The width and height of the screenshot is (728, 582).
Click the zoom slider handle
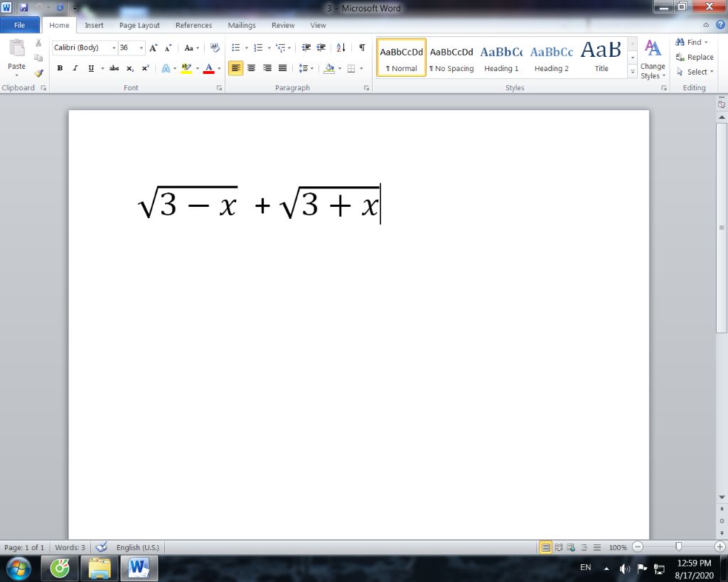(679, 547)
